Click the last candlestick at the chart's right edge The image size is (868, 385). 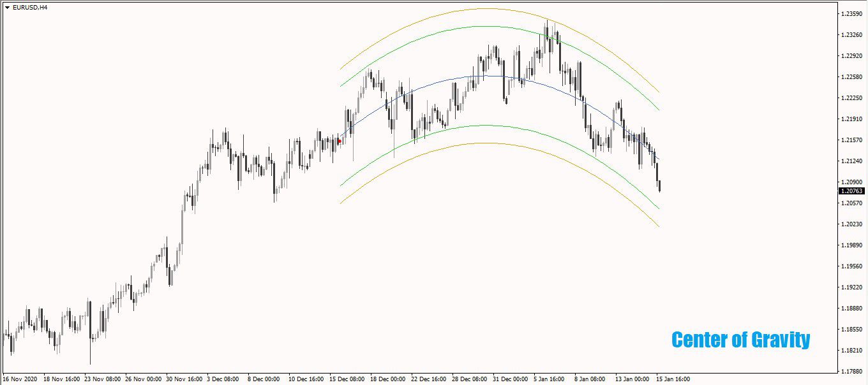coord(659,186)
